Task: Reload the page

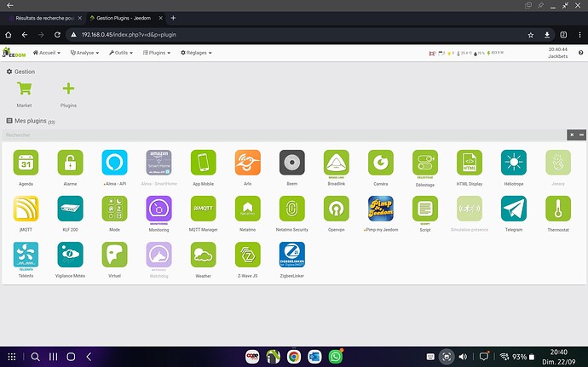Action: [x=57, y=35]
